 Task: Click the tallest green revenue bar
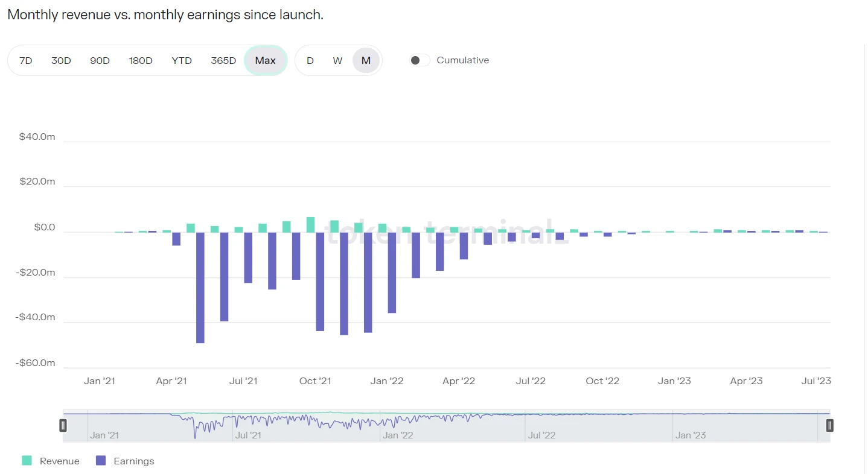310,224
